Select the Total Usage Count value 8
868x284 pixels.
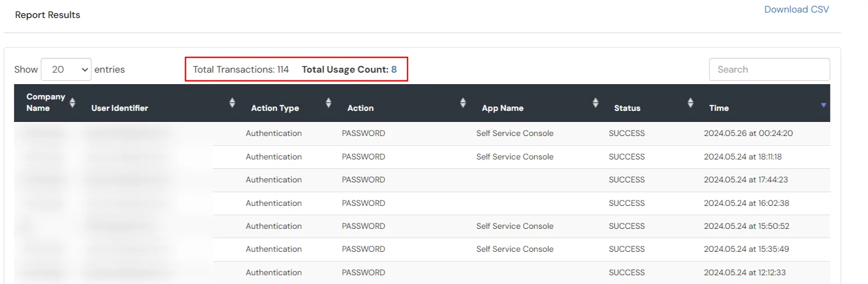[394, 69]
